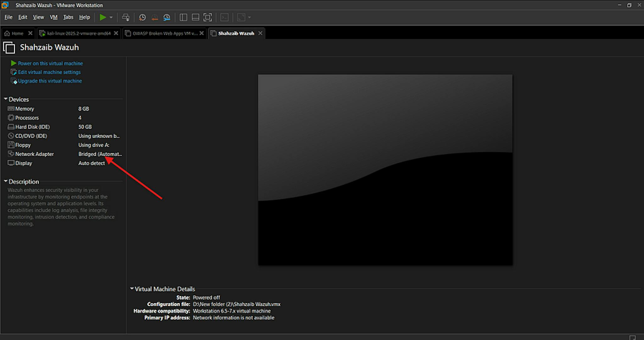
Task: Click the Send Ctrl+Alt+Del toolbar icon
Action: tap(126, 17)
